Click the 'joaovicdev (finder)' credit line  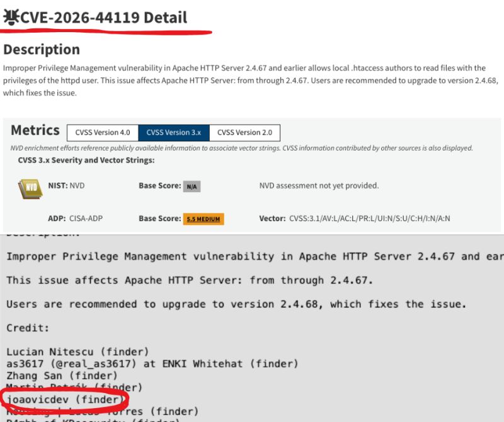[x=66, y=399]
